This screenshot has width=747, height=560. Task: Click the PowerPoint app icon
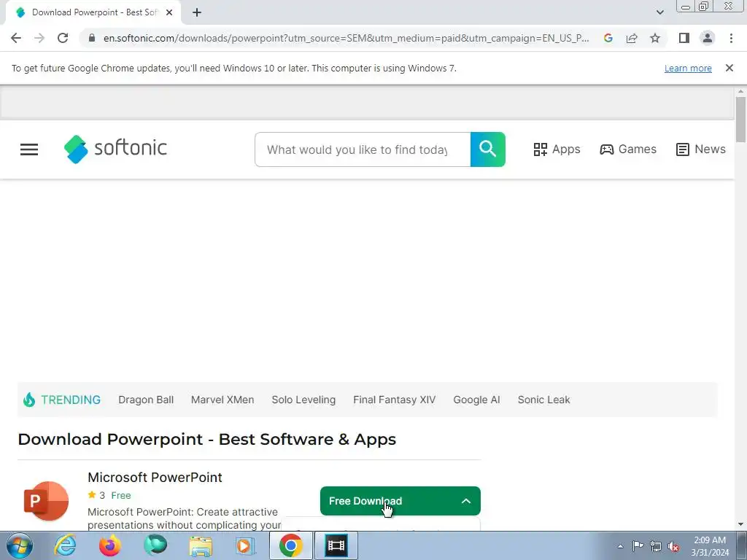pos(46,501)
